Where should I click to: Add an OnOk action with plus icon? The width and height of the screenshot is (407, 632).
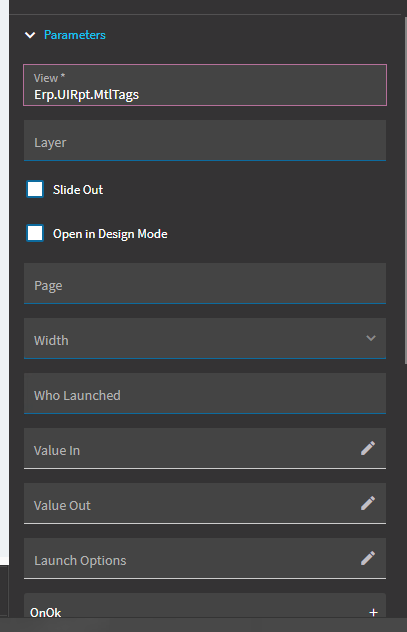tap(374, 613)
